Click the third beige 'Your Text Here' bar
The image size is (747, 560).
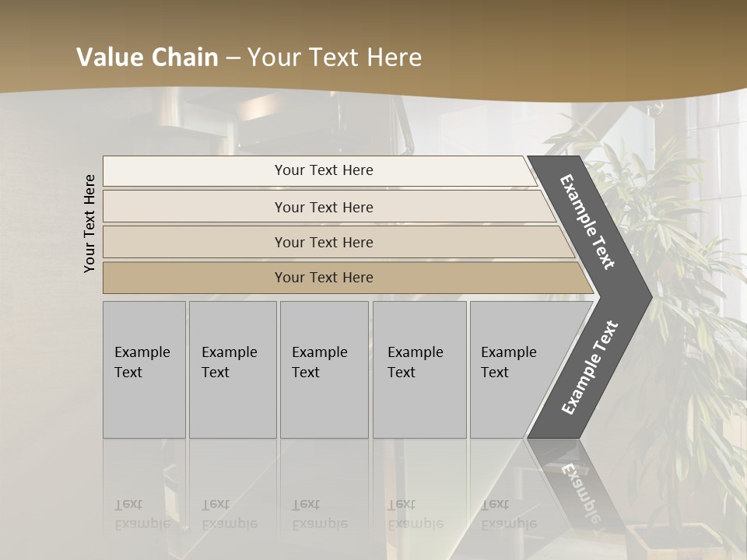[x=338, y=242]
